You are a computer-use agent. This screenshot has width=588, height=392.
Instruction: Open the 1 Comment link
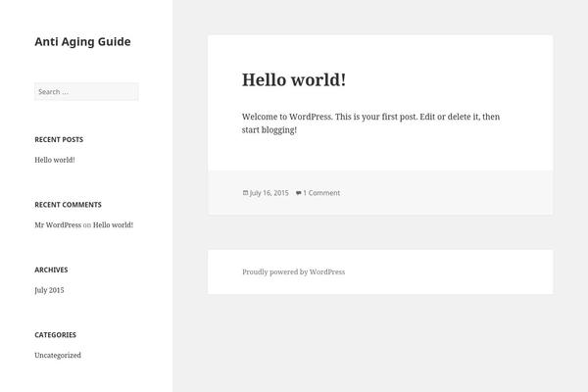coord(321,193)
